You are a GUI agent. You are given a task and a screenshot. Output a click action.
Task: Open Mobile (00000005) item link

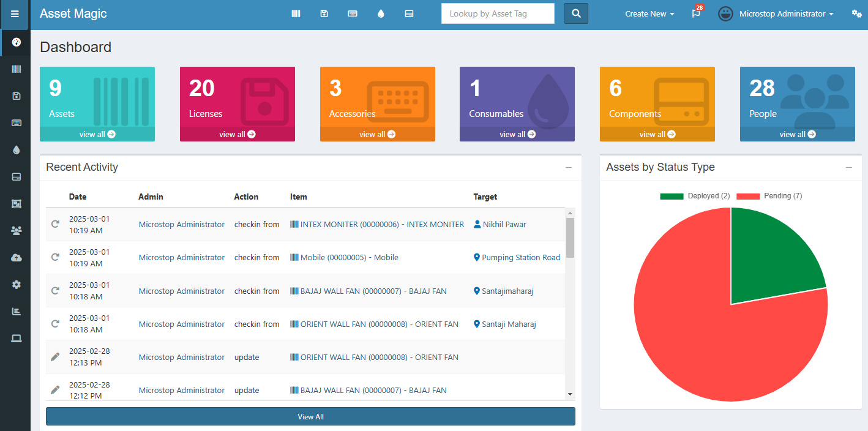click(344, 258)
